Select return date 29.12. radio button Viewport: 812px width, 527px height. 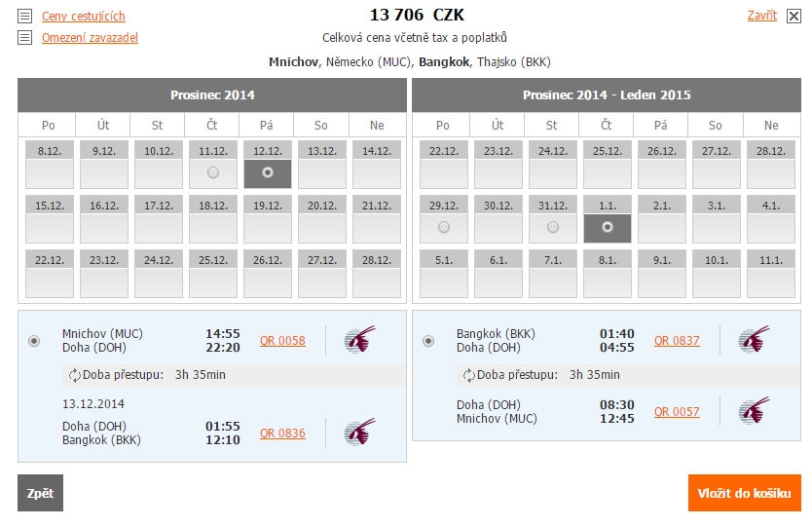tap(444, 227)
